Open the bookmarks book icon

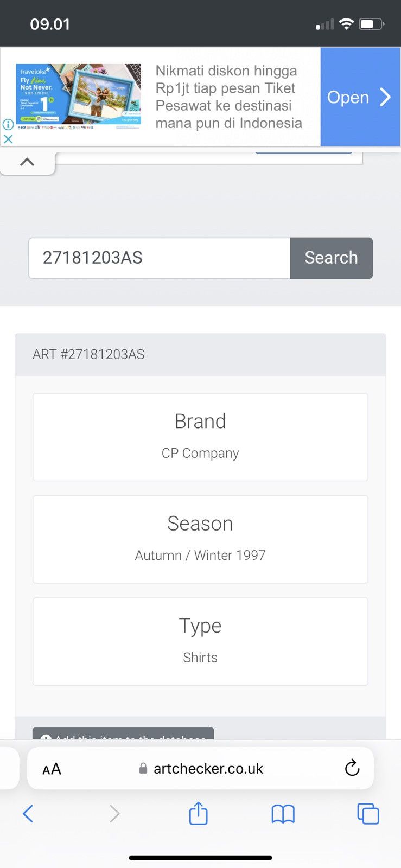(x=283, y=814)
